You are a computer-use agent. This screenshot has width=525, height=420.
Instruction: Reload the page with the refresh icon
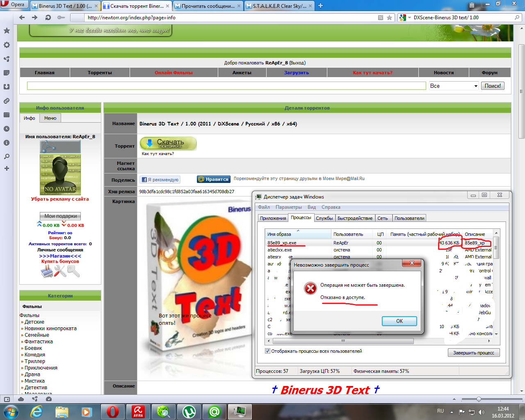[48, 17]
